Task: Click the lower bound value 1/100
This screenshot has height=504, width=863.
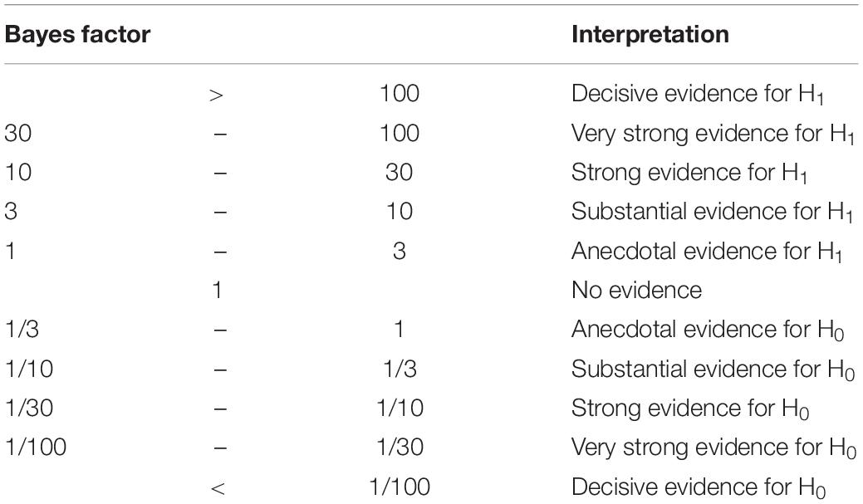Action: tap(36, 448)
